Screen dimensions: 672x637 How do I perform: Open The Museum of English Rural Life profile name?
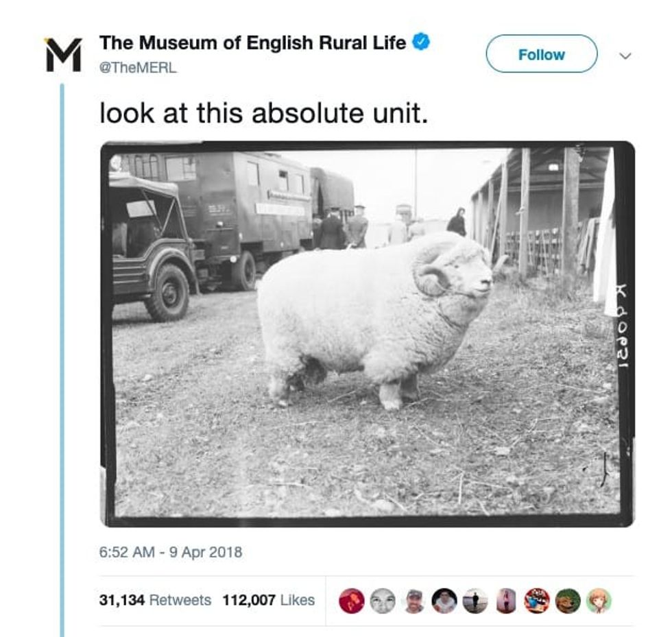click(253, 43)
